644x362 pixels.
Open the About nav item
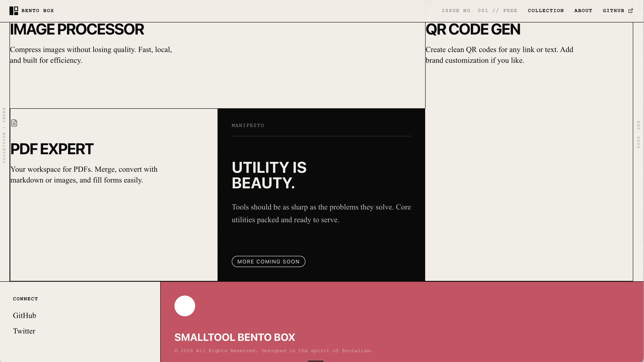(583, 11)
